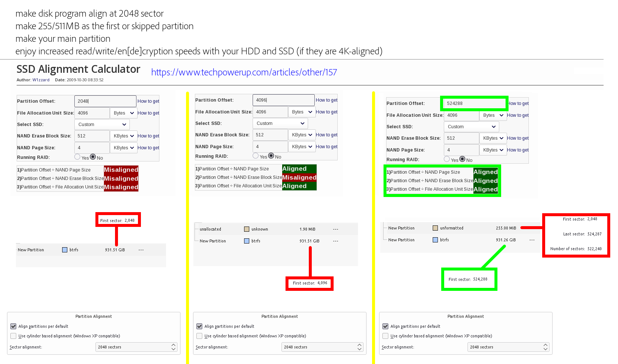
Task: Enable cylinder based alignment in the left Partition Alignment panel
Action: click(x=13, y=336)
